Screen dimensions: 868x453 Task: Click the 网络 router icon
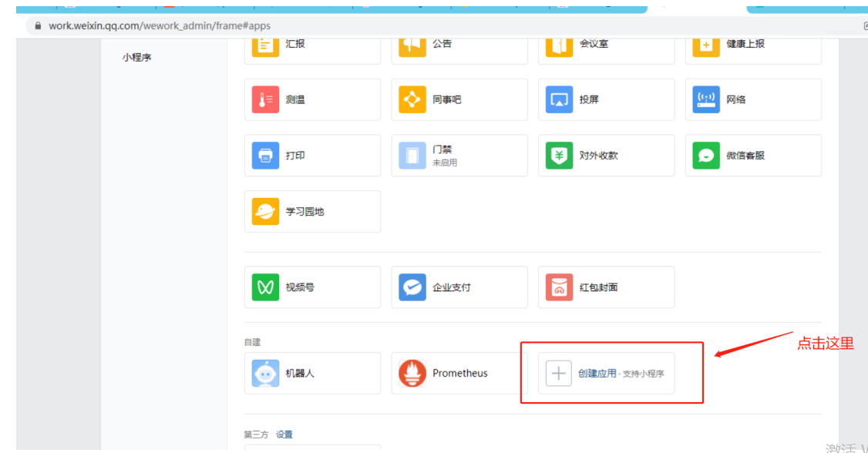706,99
